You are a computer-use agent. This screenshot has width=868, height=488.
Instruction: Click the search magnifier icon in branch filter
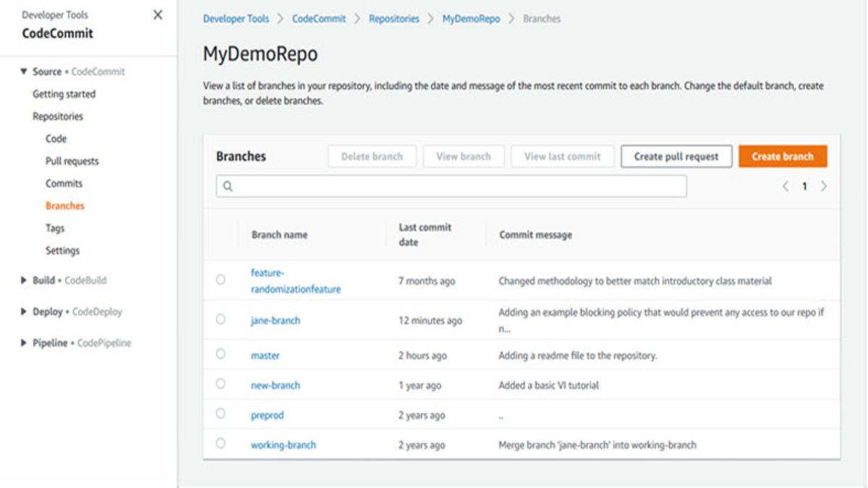click(229, 187)
